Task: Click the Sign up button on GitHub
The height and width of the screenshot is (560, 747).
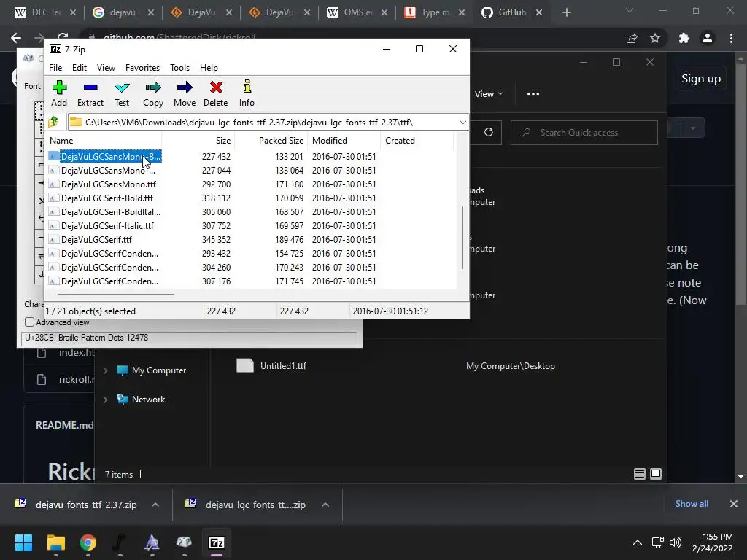Action: 701,79
